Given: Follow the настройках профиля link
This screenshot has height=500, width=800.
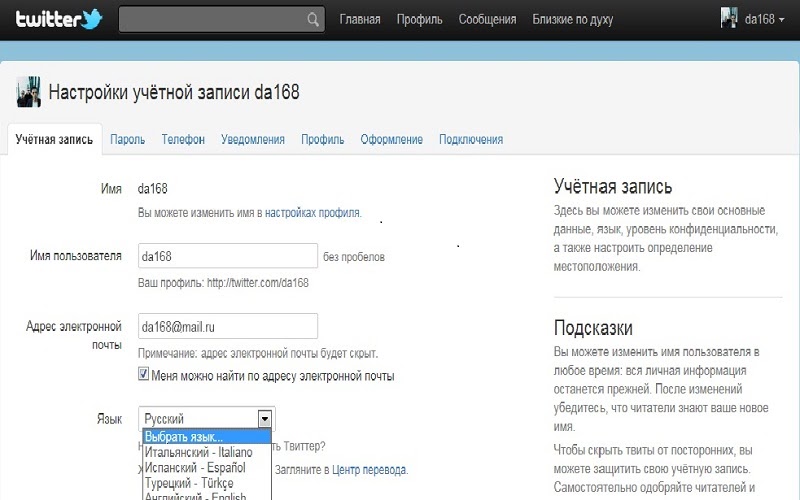Looking at the screenshot, I should pyautogui.click(x=313, y=213).
